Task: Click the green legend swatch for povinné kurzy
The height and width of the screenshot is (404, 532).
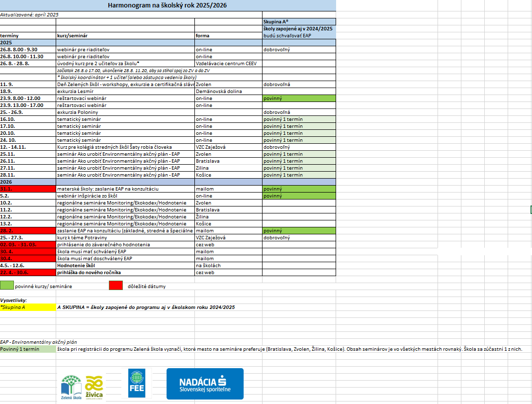Action: click(7, 285)
